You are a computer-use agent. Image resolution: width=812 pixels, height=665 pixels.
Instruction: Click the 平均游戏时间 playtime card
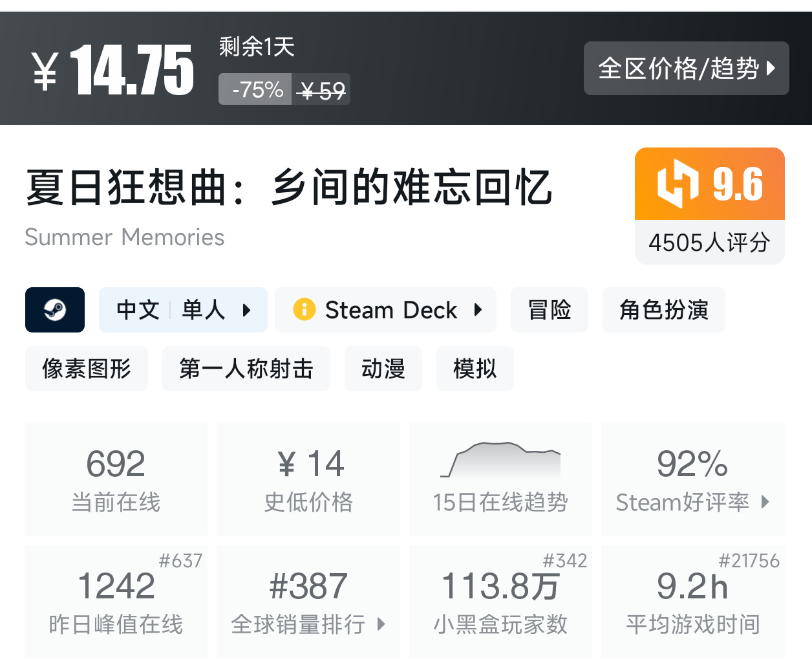692,602
